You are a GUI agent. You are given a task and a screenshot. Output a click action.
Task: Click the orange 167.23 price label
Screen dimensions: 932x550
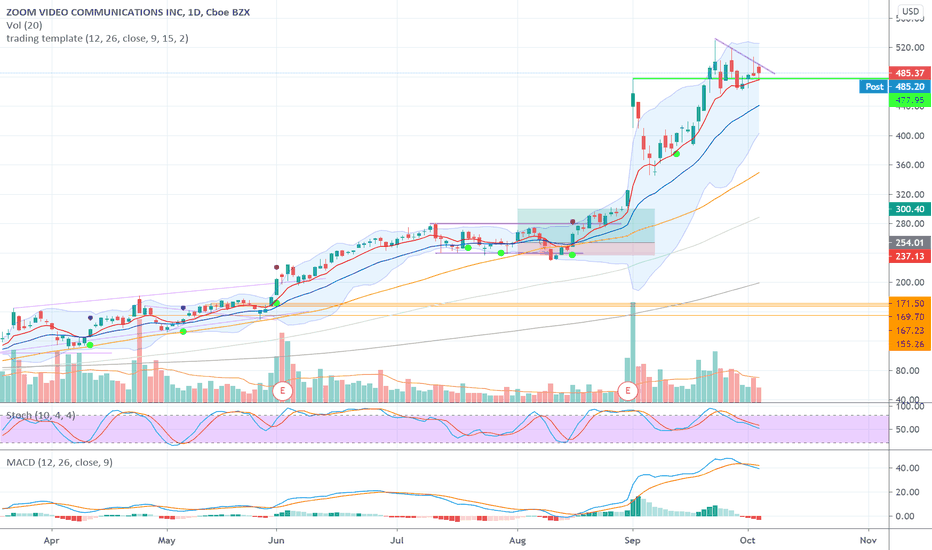point(910,331)
